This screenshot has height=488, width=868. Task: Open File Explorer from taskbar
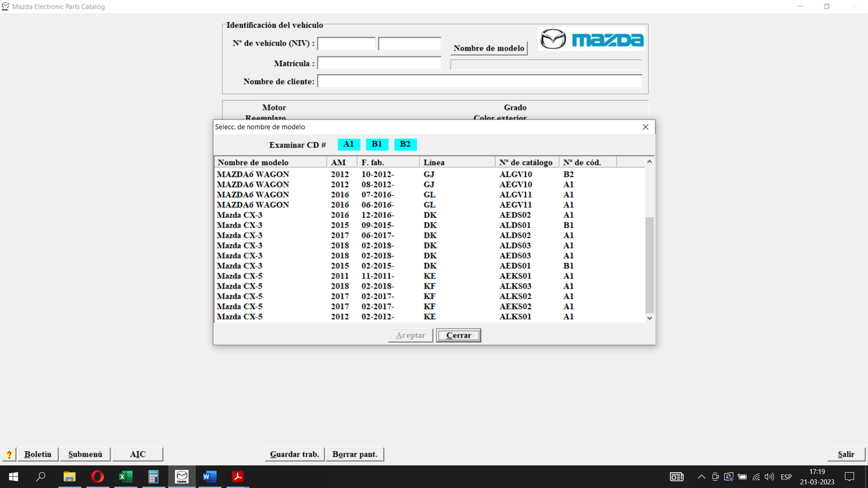tap(70, 477)
